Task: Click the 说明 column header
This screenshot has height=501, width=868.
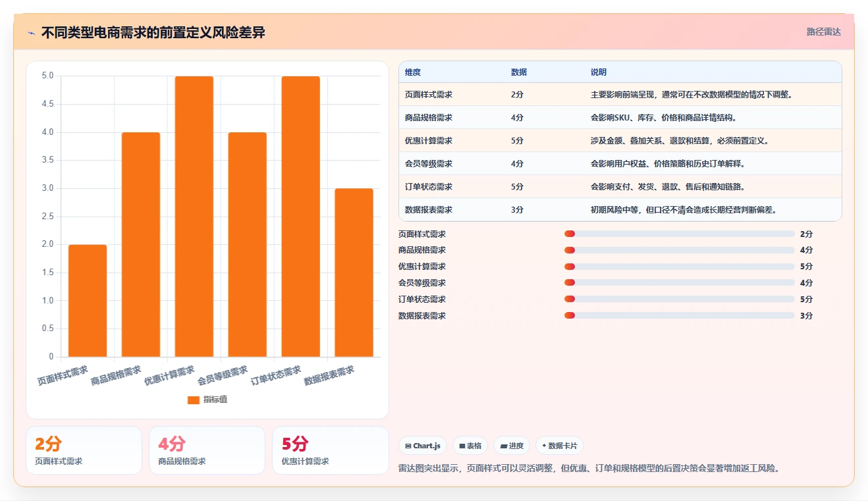Action: click(x=599, y=72)
